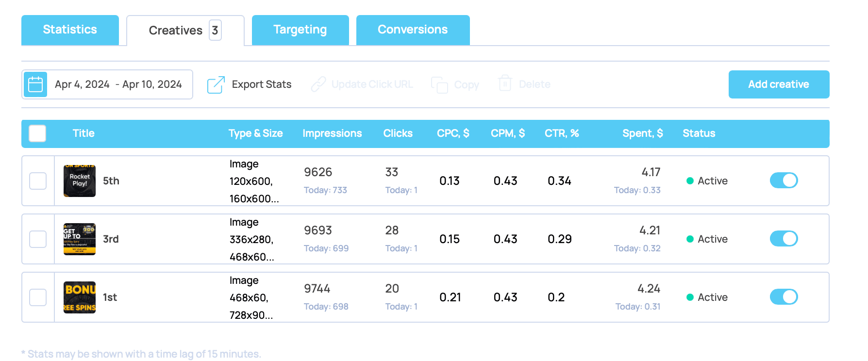868x361 pixels.
Task: Switch to the Statistics tab
Action: click(x=70, y=30)
